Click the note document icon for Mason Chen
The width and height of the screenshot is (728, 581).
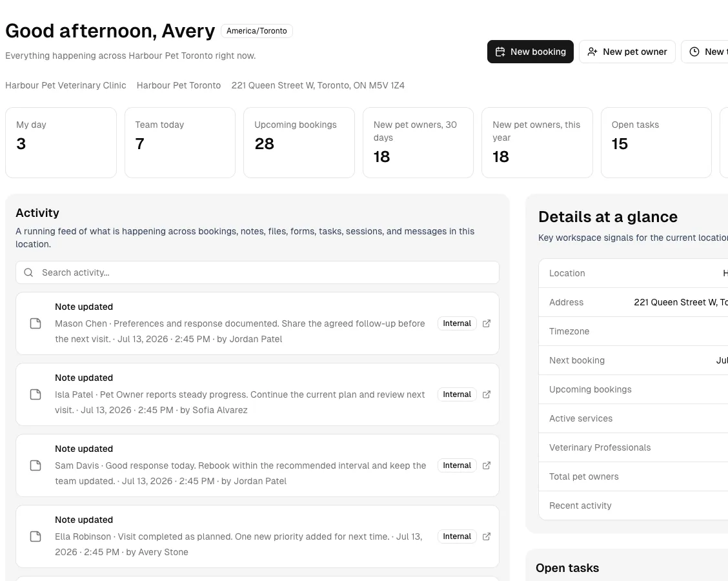click(35, 323)
